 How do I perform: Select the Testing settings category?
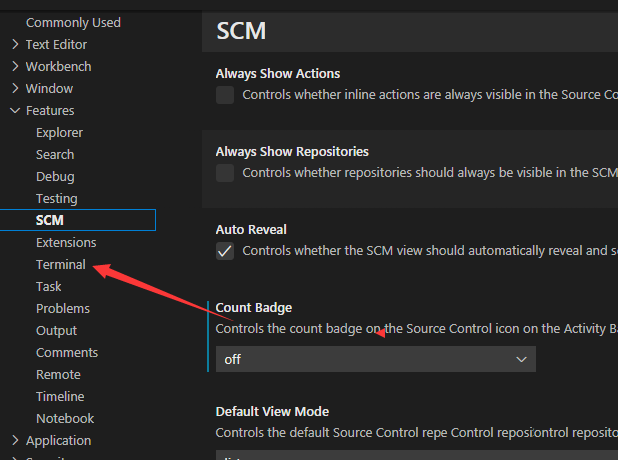coord(56,198)
